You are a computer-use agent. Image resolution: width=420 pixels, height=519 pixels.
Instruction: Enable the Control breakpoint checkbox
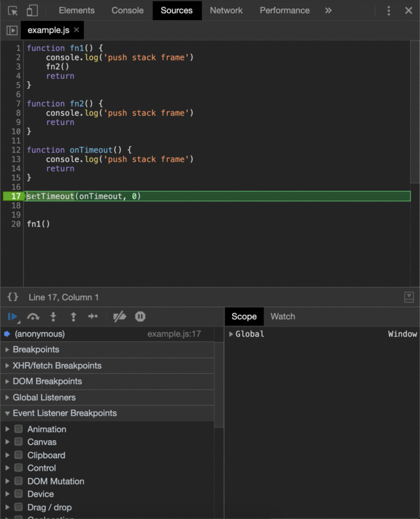point(19,468)
